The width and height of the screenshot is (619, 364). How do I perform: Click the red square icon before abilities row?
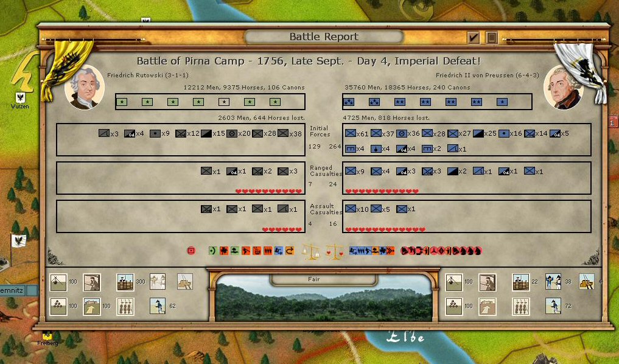[191, 250]
